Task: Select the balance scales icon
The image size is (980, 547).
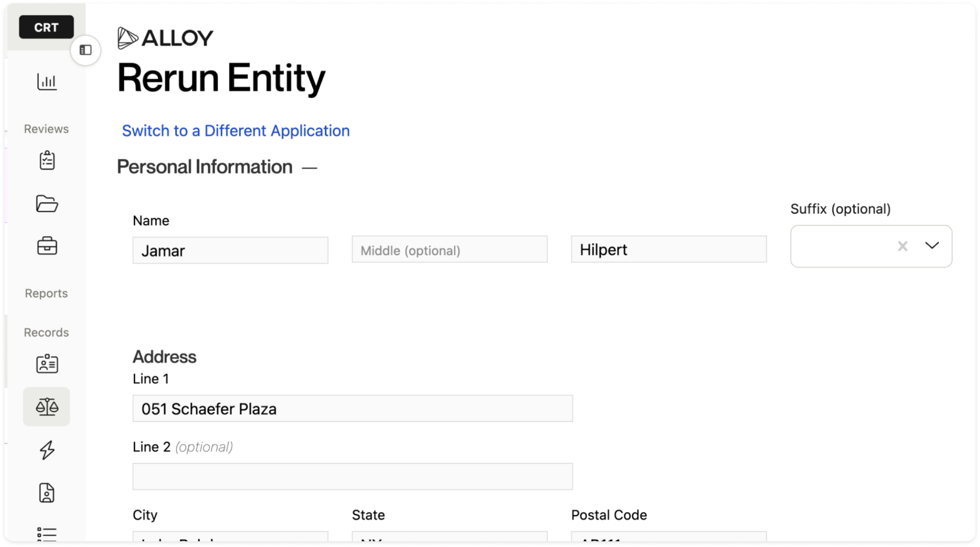Action: click(x=47, y=407)
